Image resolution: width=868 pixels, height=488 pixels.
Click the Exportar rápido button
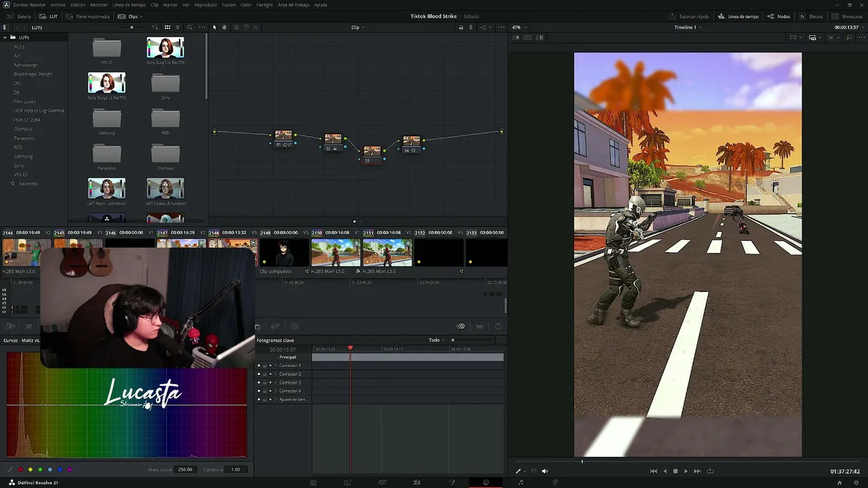point(688,16)
